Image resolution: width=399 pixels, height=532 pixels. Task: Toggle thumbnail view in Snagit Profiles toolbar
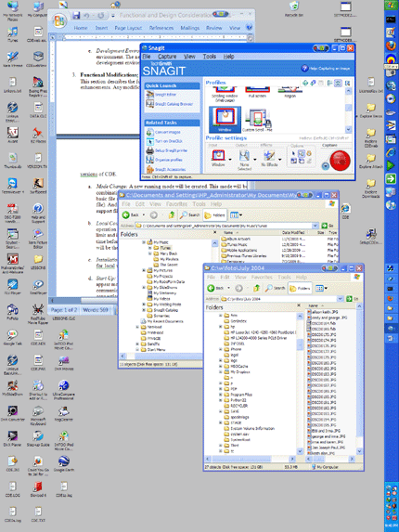[338, 83]
